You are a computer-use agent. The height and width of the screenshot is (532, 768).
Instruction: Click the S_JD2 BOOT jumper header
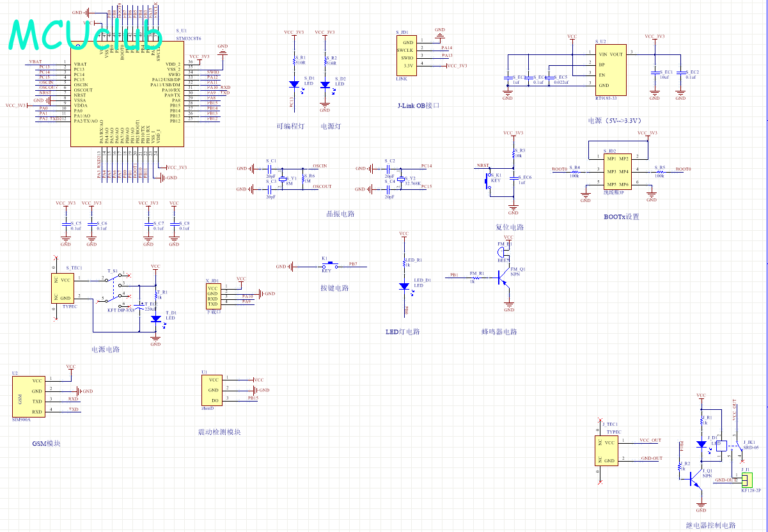click(x=618, y=171)
